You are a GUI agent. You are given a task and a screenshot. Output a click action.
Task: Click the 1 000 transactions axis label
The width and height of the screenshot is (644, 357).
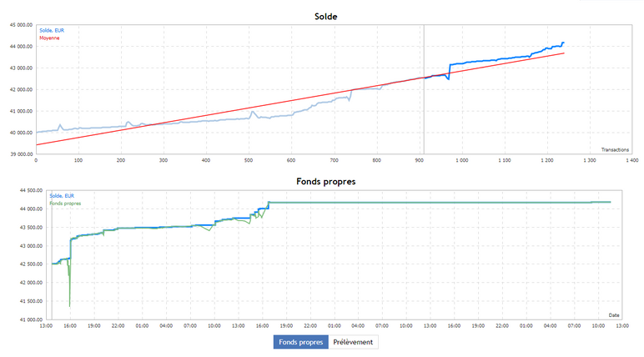coord(461,160)
